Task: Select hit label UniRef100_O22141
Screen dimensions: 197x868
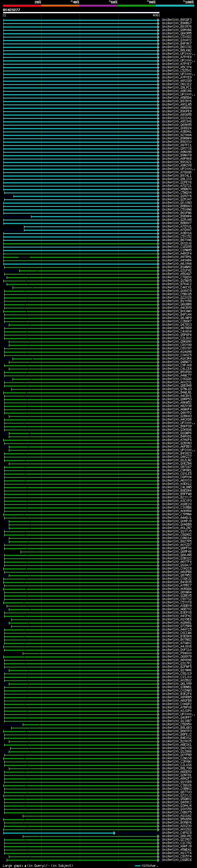Action: (x=177, y=118)
